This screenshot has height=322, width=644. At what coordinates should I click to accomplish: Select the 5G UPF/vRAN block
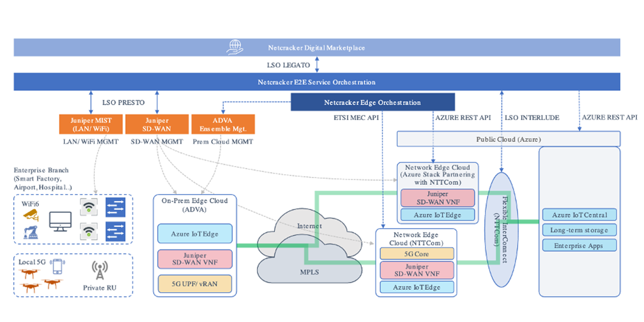click(x=195, y=284)
